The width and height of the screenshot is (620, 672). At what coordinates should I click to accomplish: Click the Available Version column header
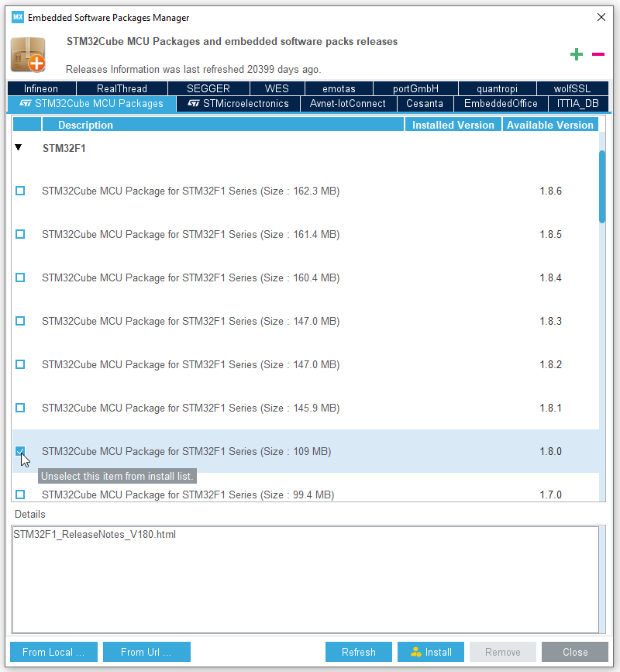[x=550, y=125]
